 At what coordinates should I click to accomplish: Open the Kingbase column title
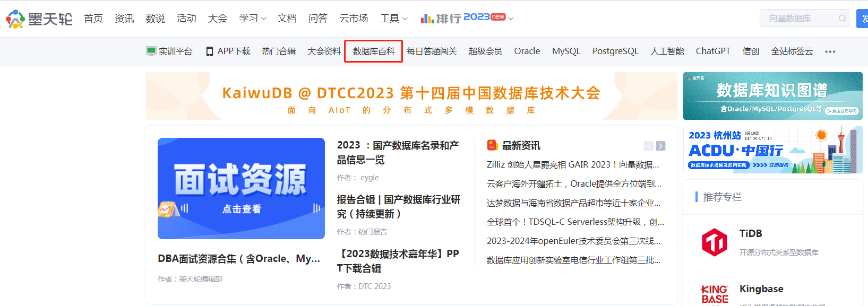tap(761, 289)
